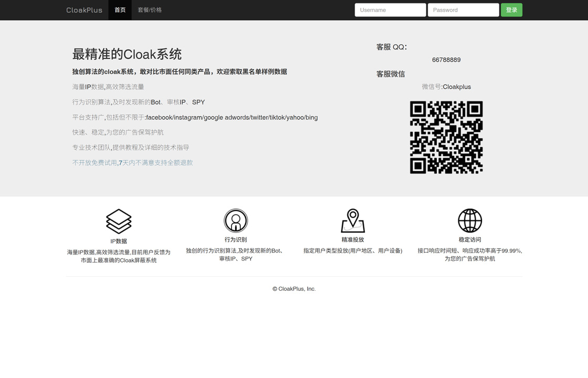Click the 行为识别 feature title
588x378 pixels.
pyautogui.click(x=236, y=239)
